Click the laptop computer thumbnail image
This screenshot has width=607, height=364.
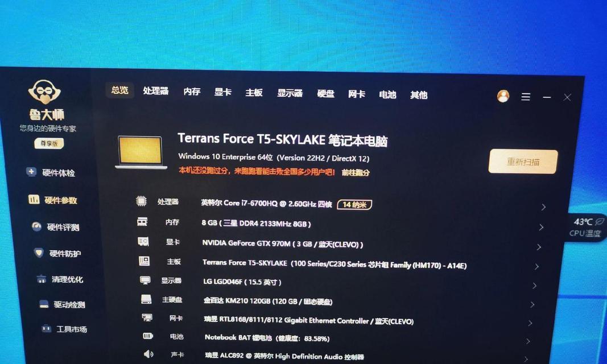(141, 152)
